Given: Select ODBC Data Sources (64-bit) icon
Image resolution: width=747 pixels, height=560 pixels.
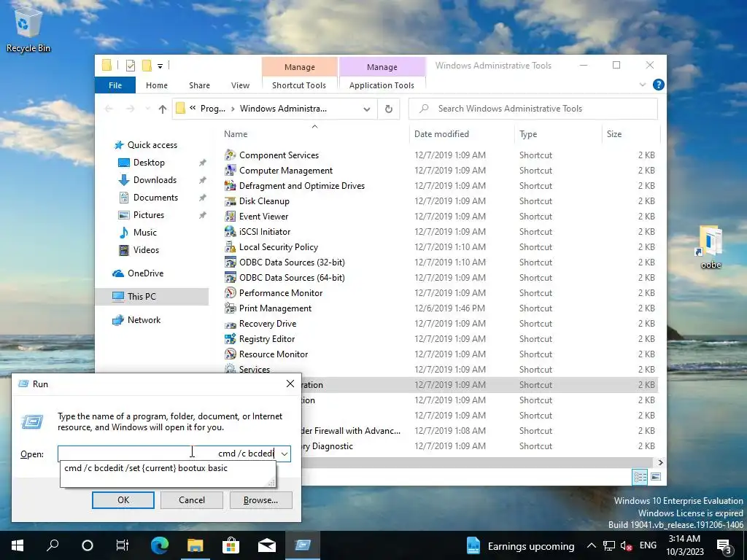Looking at the screenshot, I should 230,277.
